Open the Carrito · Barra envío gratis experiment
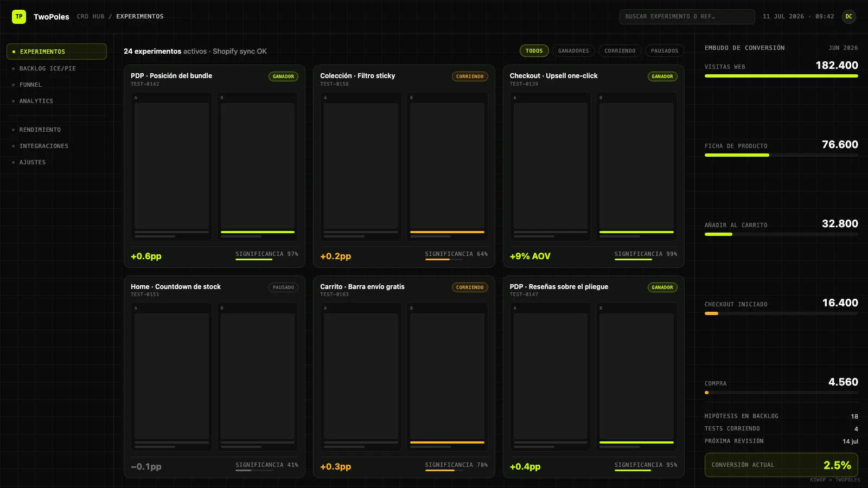The height and width of the screenshot is (488, 868). (x=404, y=377)
